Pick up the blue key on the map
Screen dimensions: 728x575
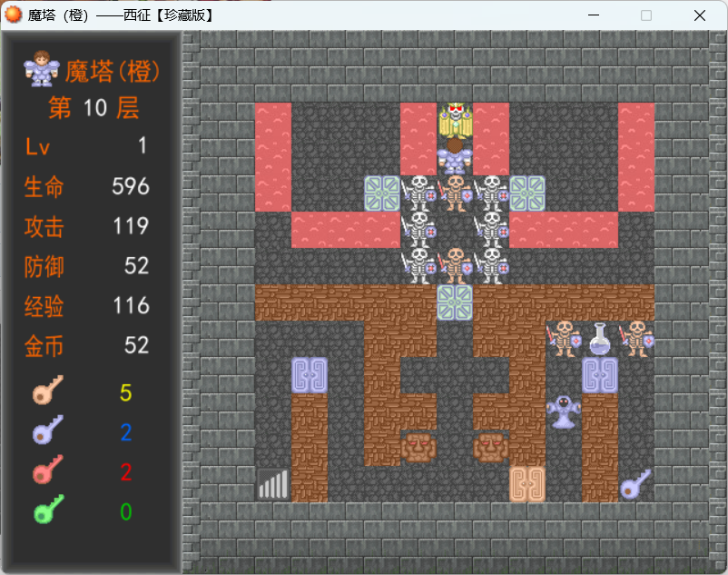click(x=636, y=484)
